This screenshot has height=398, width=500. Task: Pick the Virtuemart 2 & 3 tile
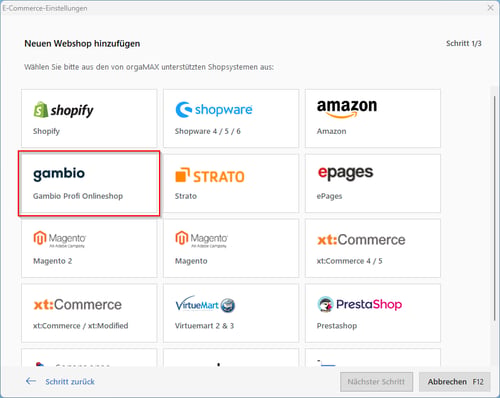[x=231, y=313]
